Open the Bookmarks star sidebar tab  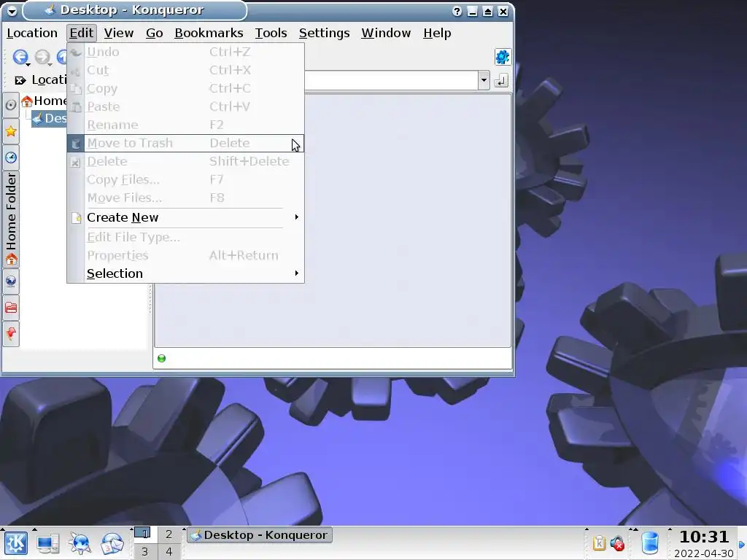click(10, 131)
